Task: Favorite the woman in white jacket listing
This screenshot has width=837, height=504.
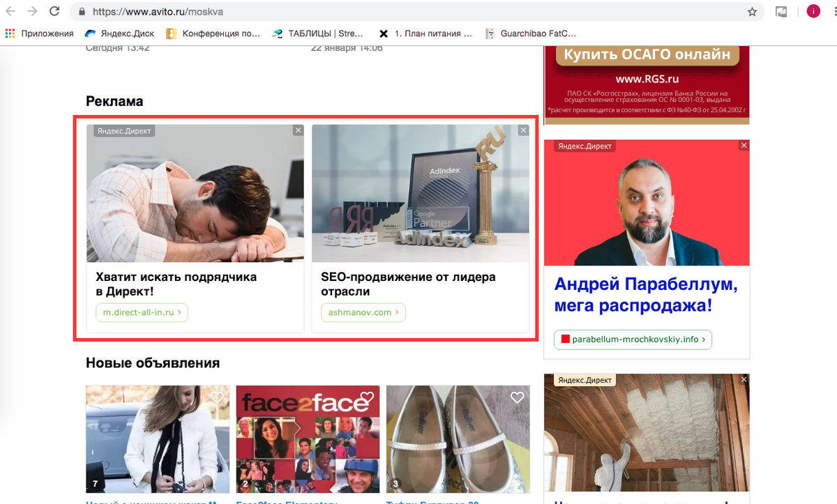Action: [217, 397]
